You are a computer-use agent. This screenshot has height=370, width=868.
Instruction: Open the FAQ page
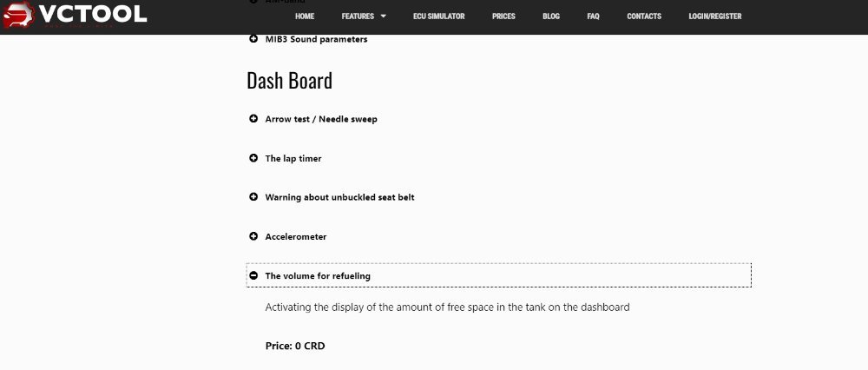[593, 16]
